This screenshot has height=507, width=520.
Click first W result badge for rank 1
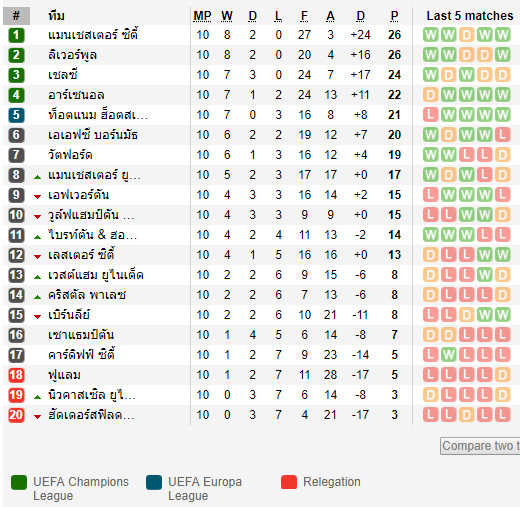[431, 35]
